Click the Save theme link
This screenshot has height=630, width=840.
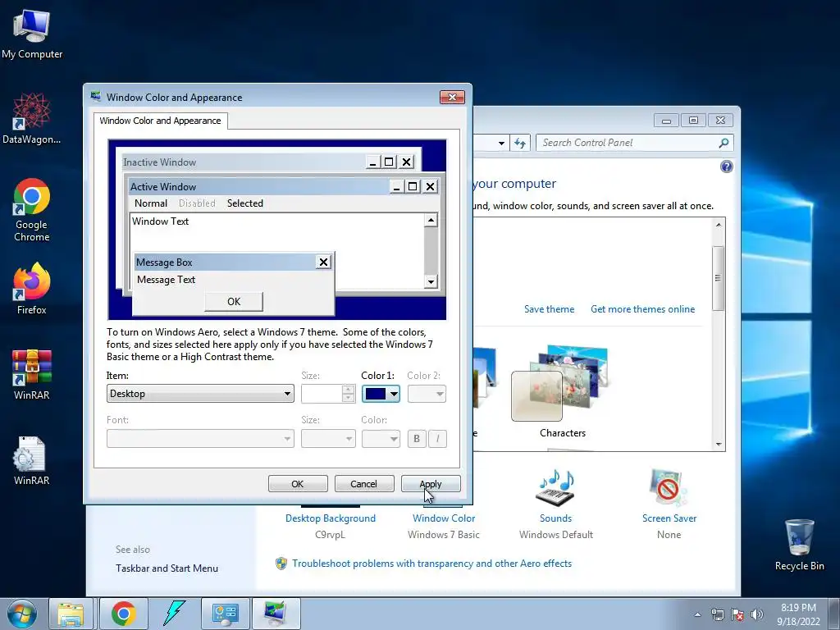pyautogui.click(x=549, y=309)
